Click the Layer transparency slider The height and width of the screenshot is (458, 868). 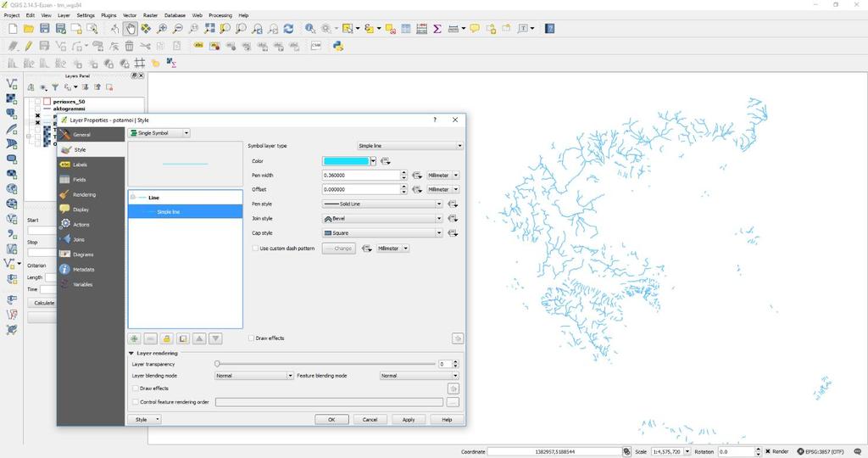pos(325,364)
